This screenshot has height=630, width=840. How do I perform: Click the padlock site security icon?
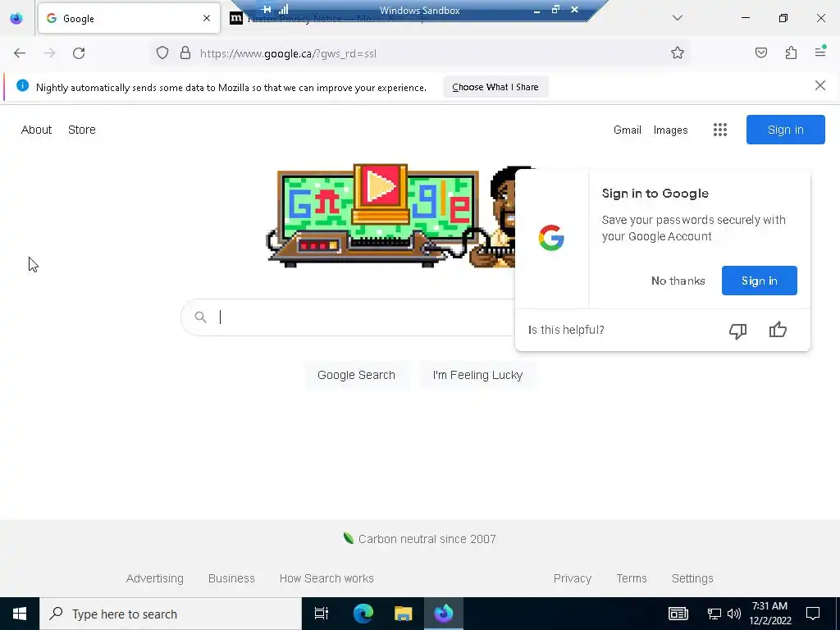185,53
